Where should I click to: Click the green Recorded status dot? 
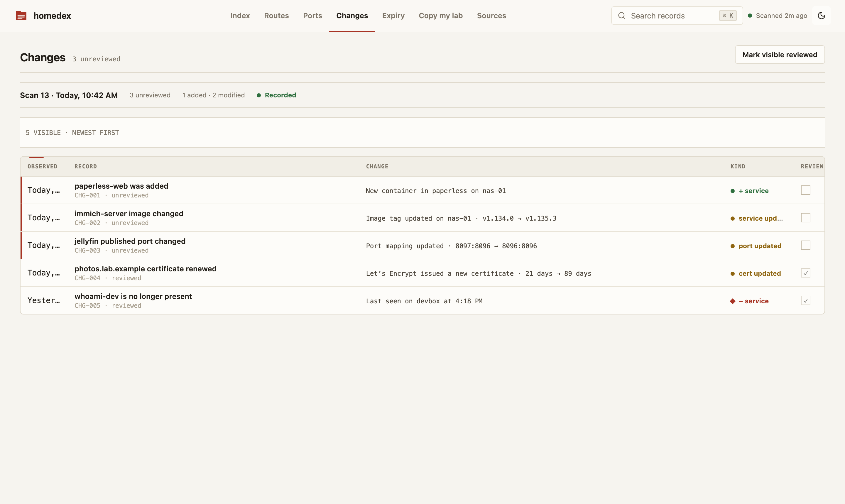259,95
